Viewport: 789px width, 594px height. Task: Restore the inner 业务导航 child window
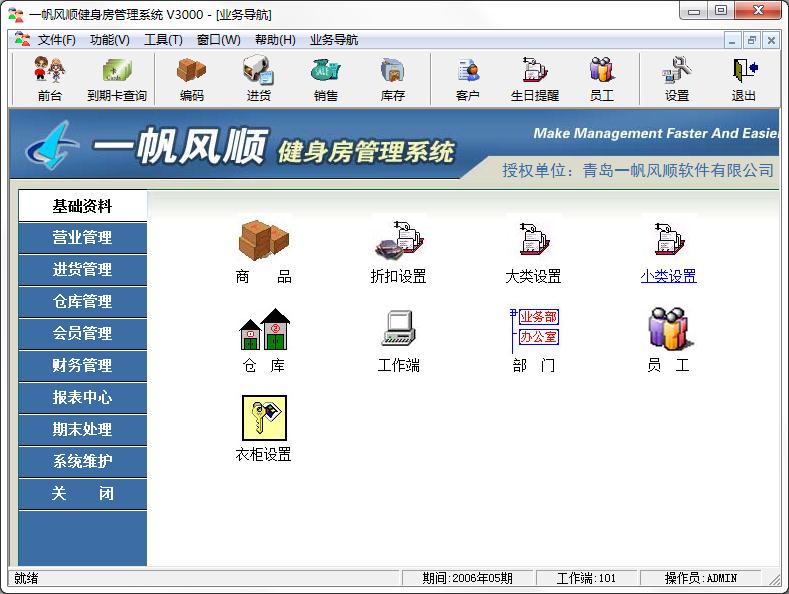(x=752, y=40)
